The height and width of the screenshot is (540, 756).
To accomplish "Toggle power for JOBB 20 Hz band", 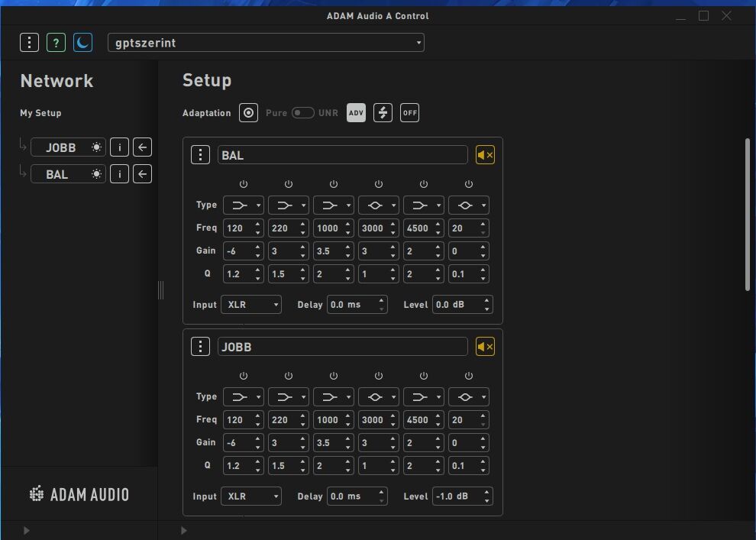I will point(469,376).
